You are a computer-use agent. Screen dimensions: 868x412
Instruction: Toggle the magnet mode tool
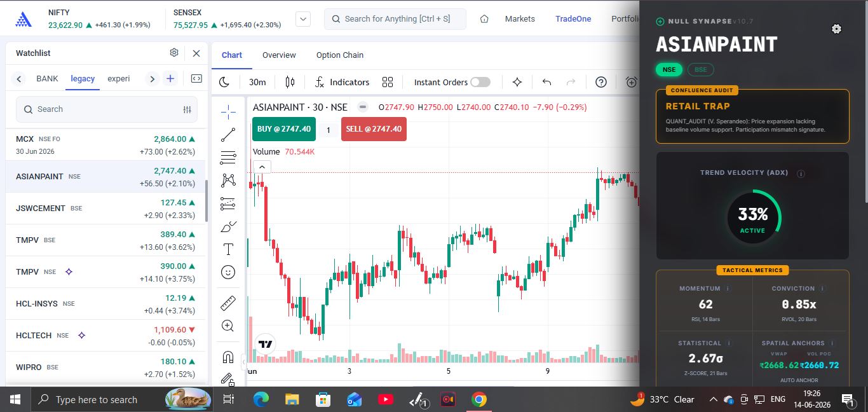coord(228,356)
